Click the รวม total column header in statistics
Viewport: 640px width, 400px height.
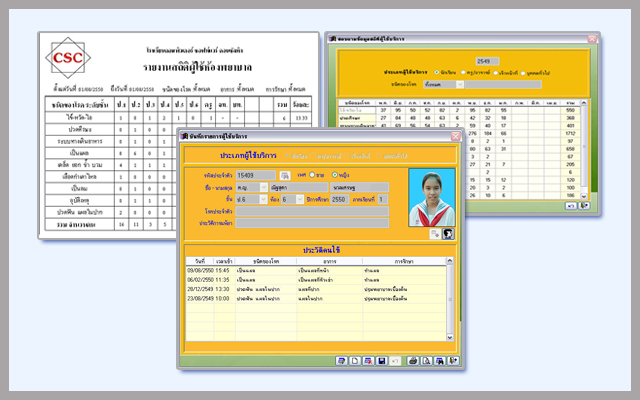(570, 103)
